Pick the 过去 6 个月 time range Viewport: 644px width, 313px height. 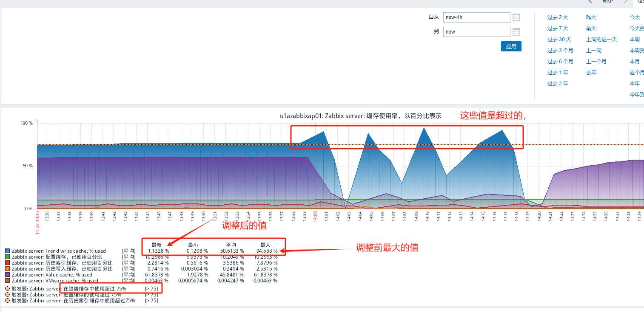pyautogui.click(x=560, y=62)
